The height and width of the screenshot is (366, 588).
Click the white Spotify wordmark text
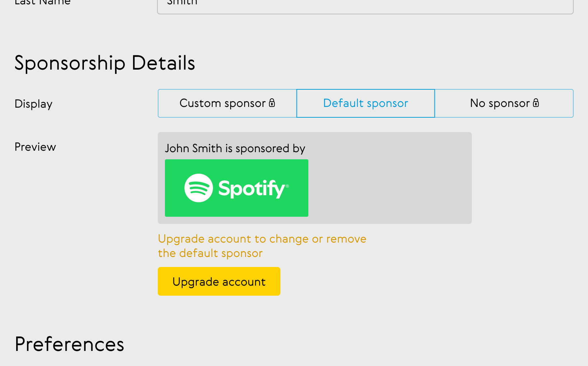(x=251, y=189)
